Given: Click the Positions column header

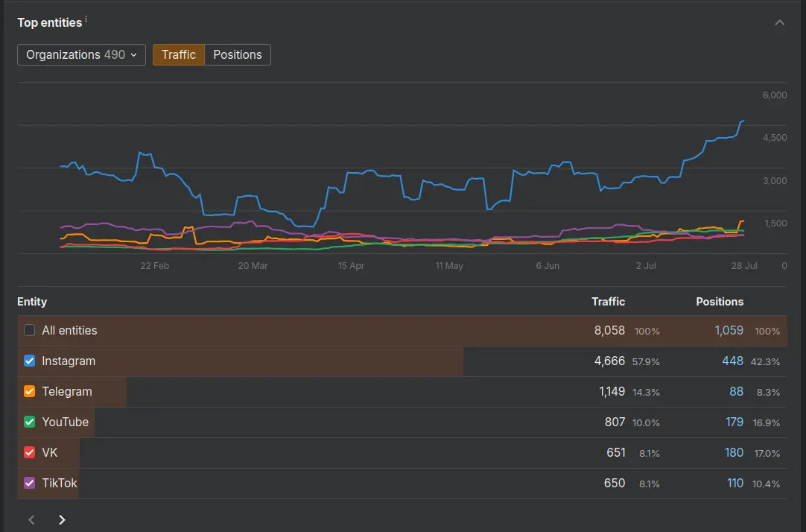Looking at the screenshot, I should point(720,302).
